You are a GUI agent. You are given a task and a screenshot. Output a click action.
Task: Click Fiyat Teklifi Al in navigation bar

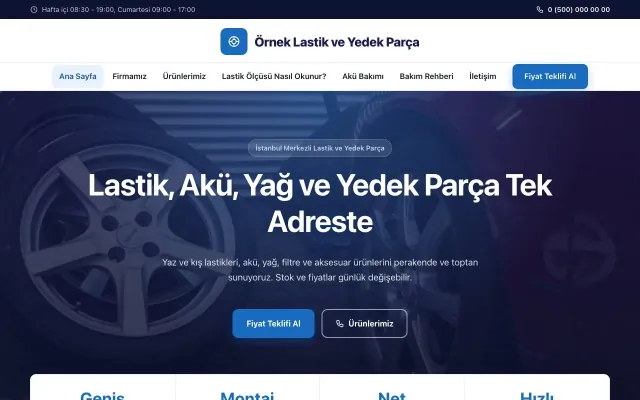pyautogui.click(x=550, y=76)
